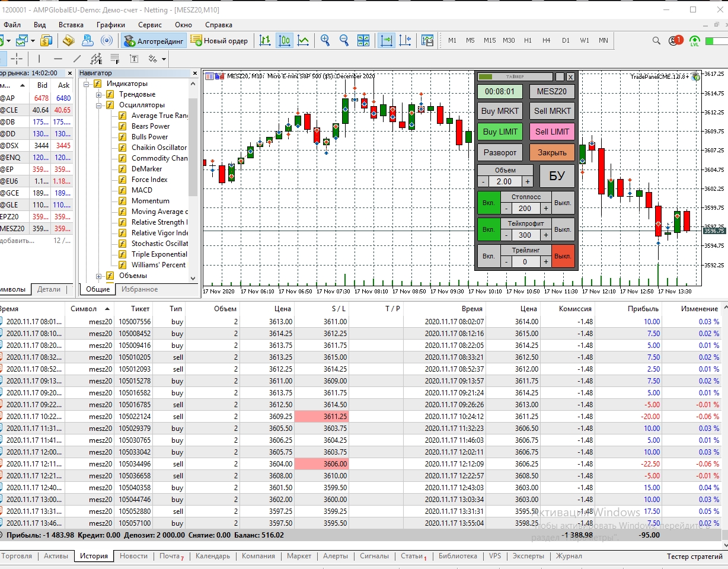Click the green Buy LIMIT button
This screenshot has width=728, height=569.
(x=500, y=132)
